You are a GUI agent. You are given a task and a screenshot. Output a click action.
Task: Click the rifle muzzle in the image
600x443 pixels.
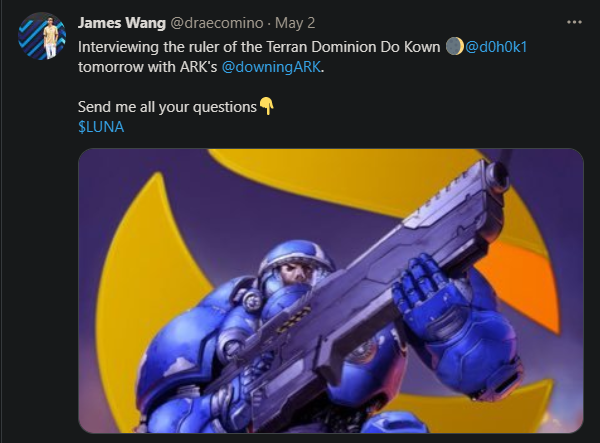[x=497, y=174]
